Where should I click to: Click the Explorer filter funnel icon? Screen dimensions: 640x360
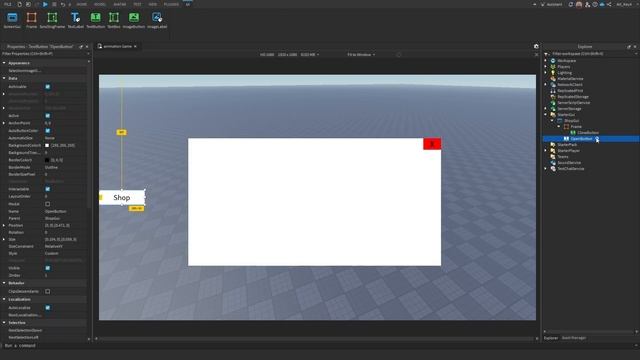point(547,53)
